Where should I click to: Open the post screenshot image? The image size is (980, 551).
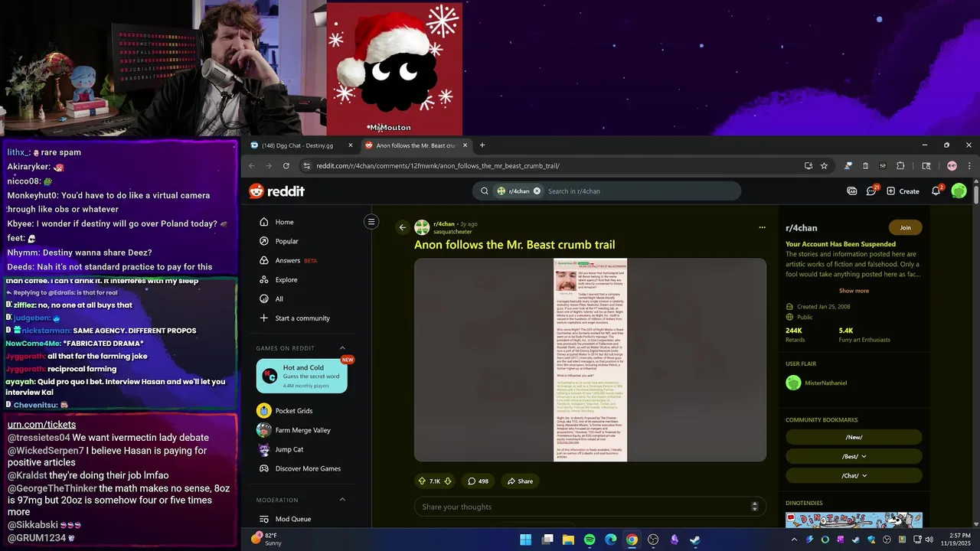[x=590, y=360]
